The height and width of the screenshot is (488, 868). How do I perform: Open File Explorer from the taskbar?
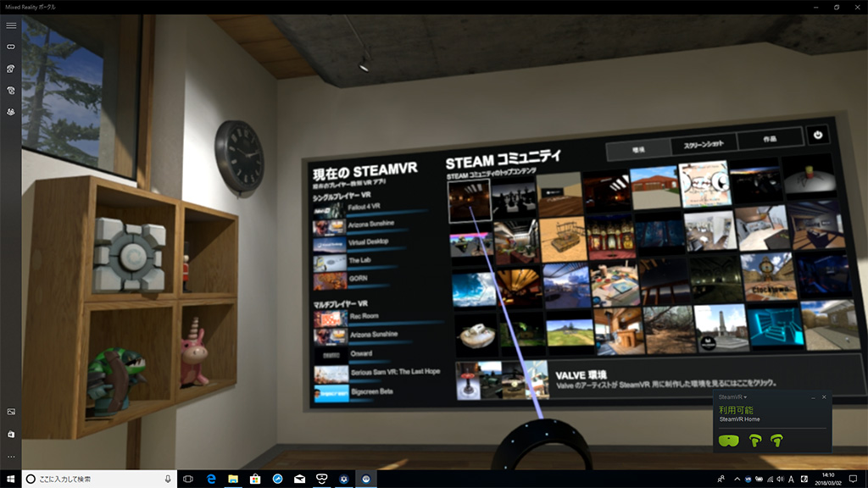coord(233,480)
